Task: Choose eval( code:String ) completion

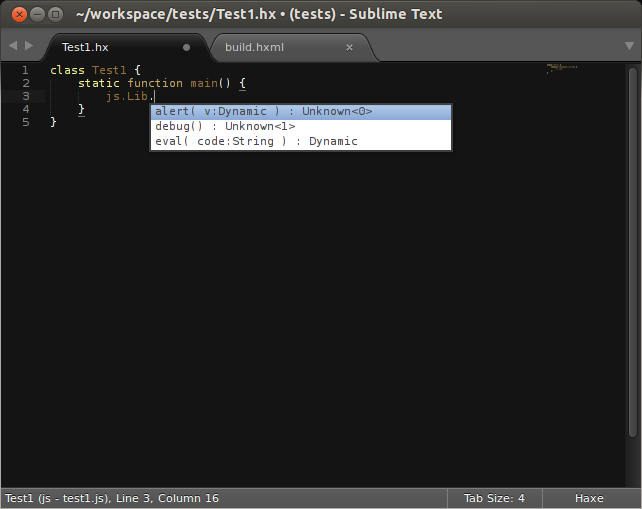Action: pyautogui.click(x=301, y=141)
